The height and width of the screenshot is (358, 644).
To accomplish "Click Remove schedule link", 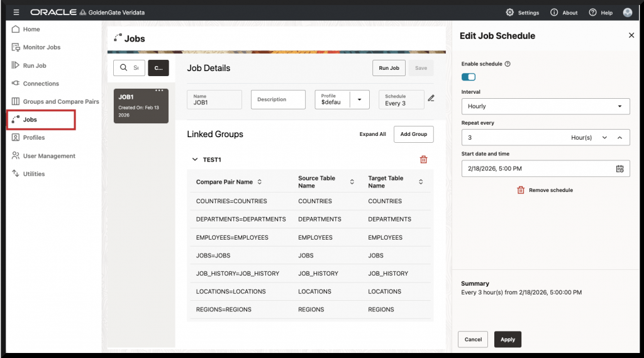I will [545, 190].
